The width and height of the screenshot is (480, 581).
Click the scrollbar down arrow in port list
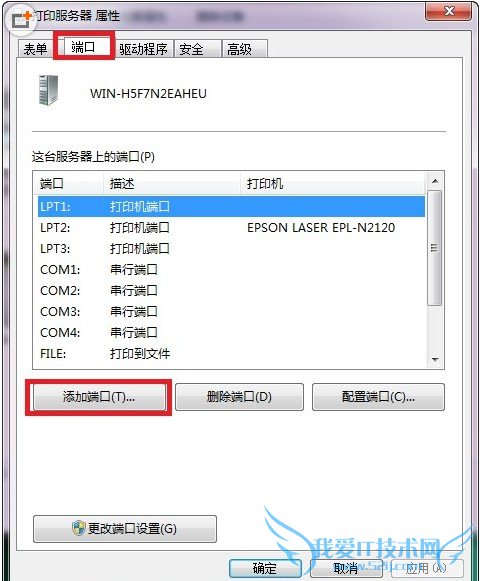tap(435, 359)
